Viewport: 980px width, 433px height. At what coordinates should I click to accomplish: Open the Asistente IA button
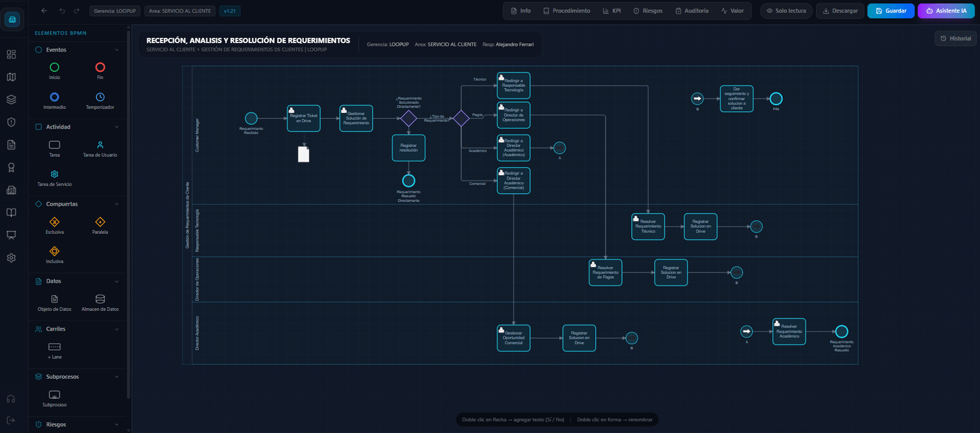click(946, 11)
